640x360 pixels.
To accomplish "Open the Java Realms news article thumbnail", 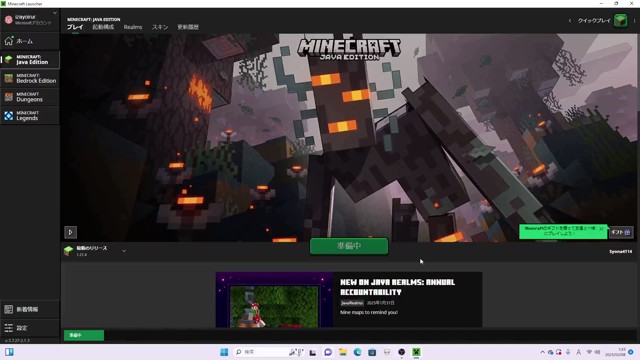I will [274, 300].
